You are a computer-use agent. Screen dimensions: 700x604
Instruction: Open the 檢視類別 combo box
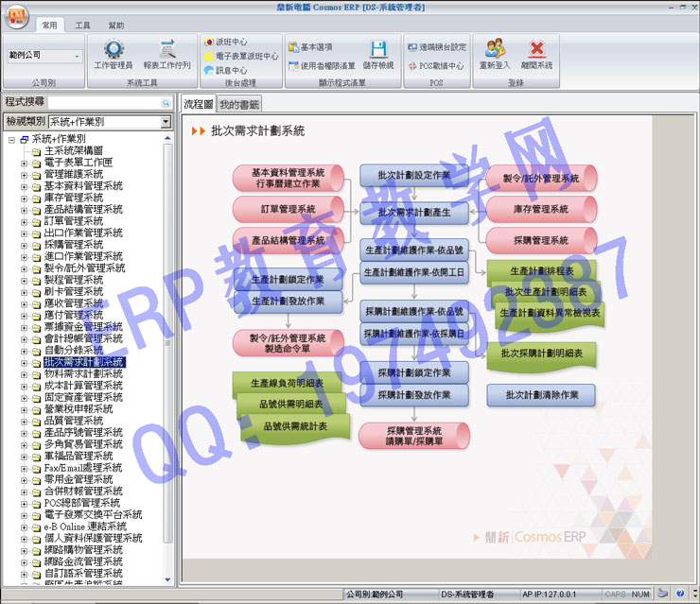(166, 121)
